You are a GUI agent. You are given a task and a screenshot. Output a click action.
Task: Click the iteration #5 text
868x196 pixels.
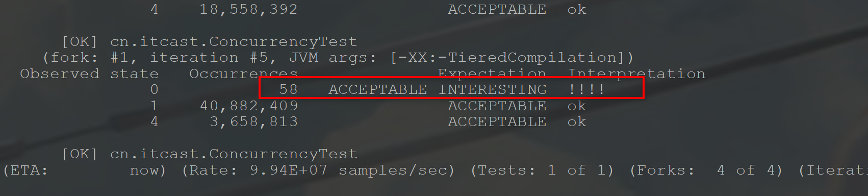point(209,57)
